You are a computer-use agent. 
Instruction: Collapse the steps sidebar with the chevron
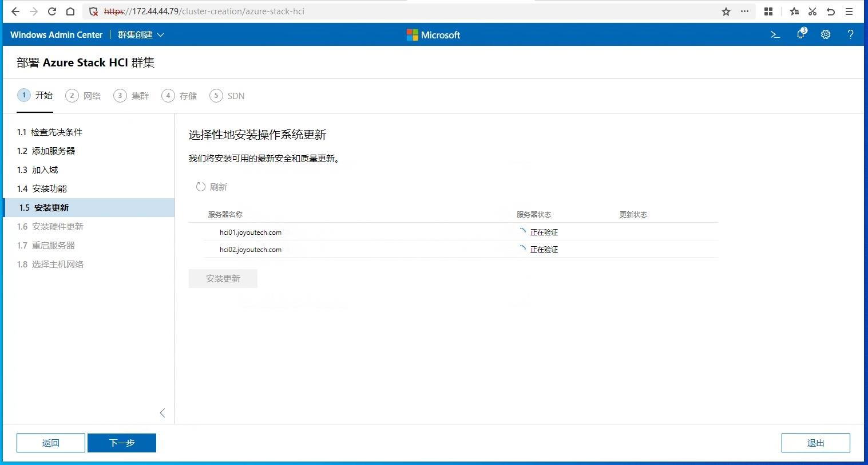pos(162,413)
